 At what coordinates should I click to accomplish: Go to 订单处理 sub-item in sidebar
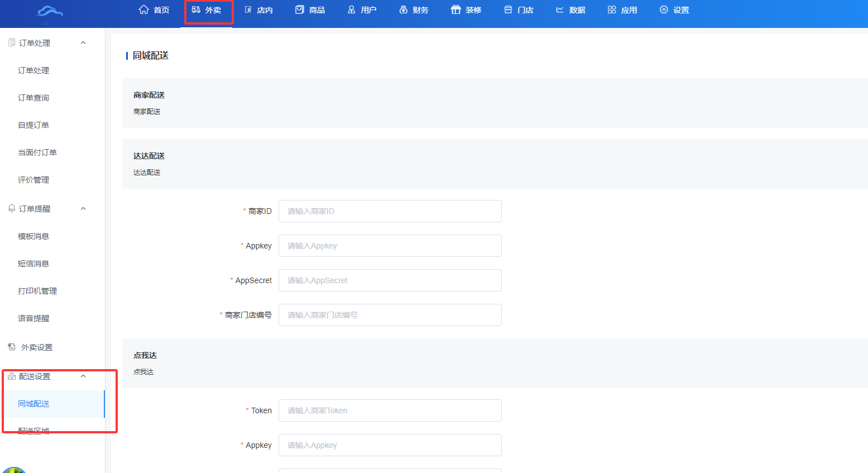tap(33, 70)
